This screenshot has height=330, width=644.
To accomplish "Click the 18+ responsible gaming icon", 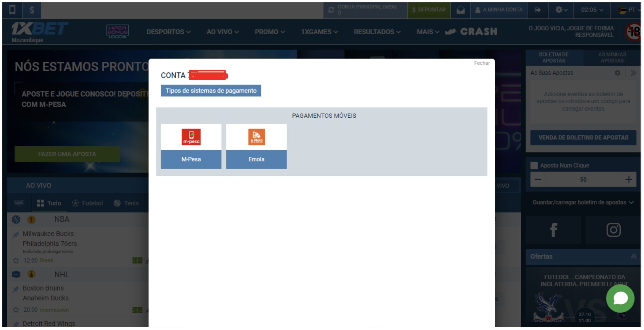I will 633,32.
